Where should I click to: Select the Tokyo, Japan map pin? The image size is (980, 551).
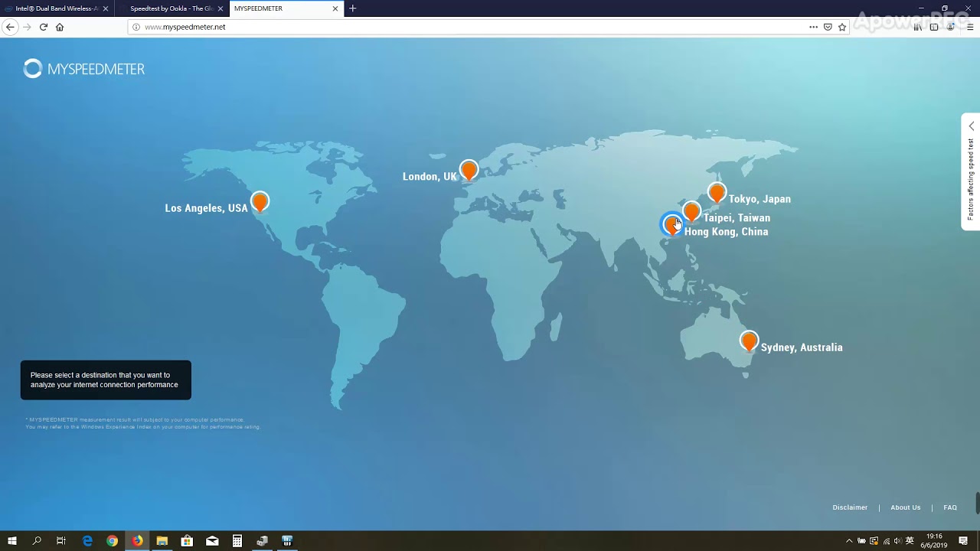click(717, 193)
